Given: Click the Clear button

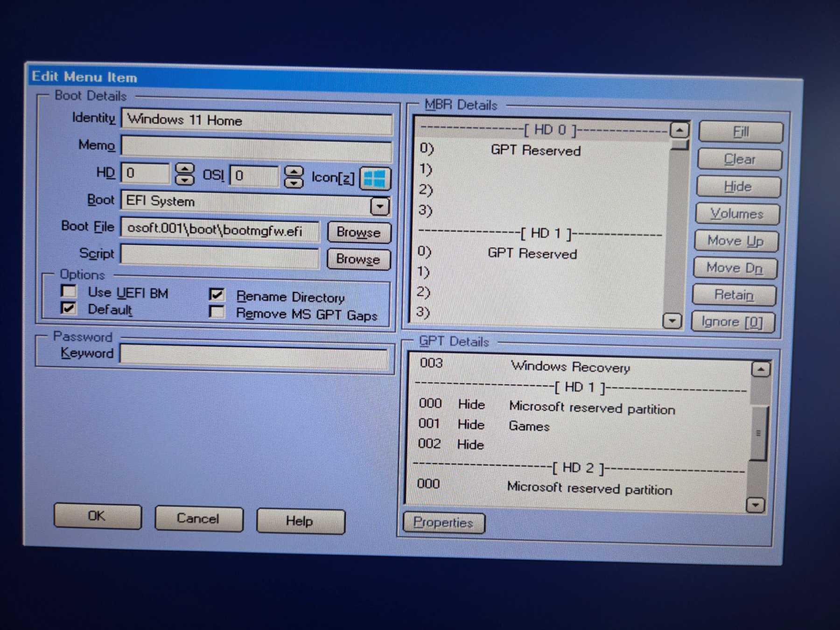Looking at the screenshot, I should (x=739, y=160).
